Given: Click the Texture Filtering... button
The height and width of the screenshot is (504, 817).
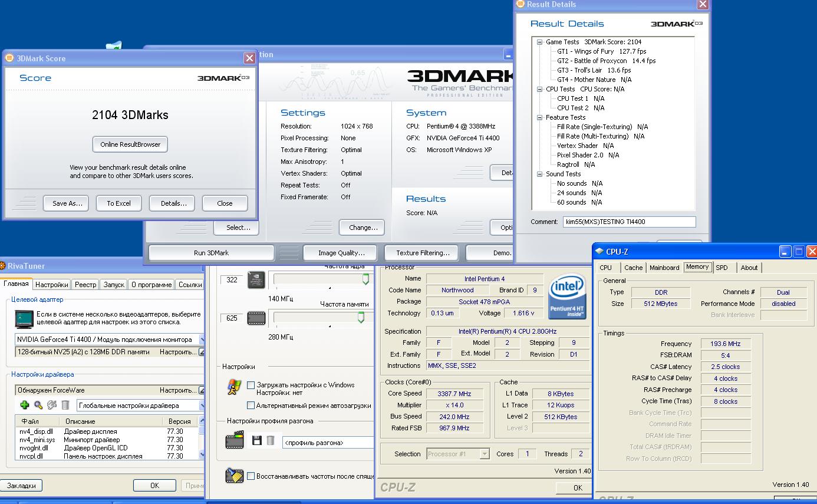Looking at the screenshot, I should point(423,253).
